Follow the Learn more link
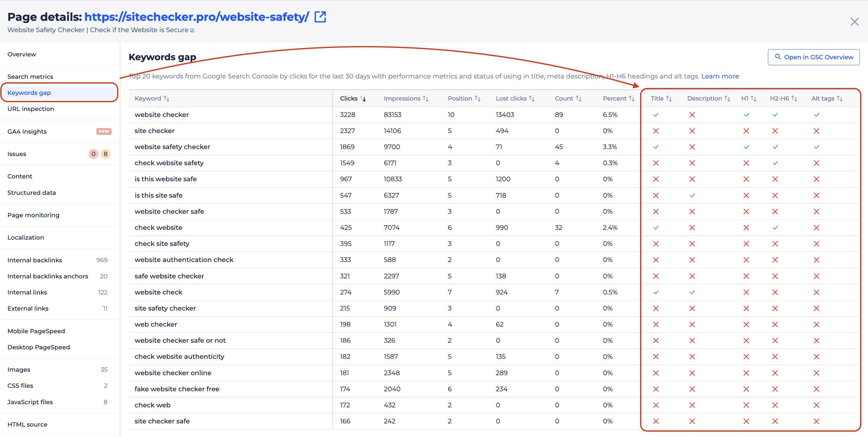 point(720,76)
